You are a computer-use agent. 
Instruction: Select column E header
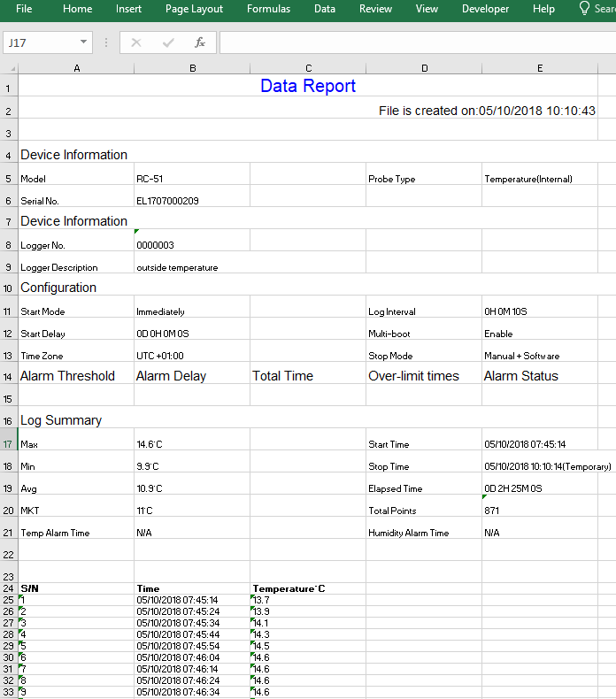point(540,68)
